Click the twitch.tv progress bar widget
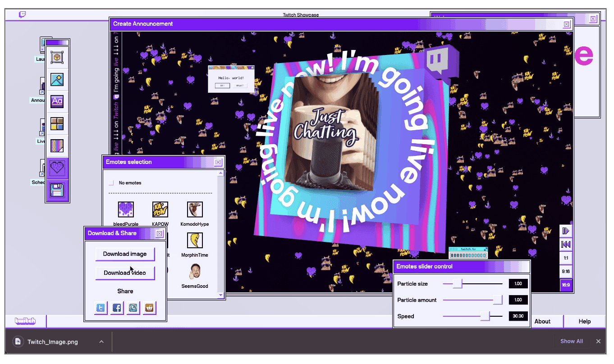Image resolution: width=614 pixels, height=364 pixels. click(468, 253)
